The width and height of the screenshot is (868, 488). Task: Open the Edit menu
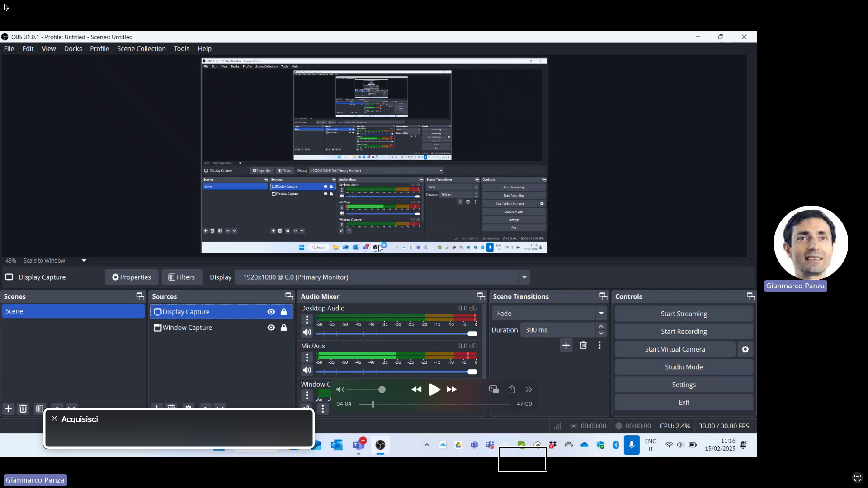(x=28, y=49)
